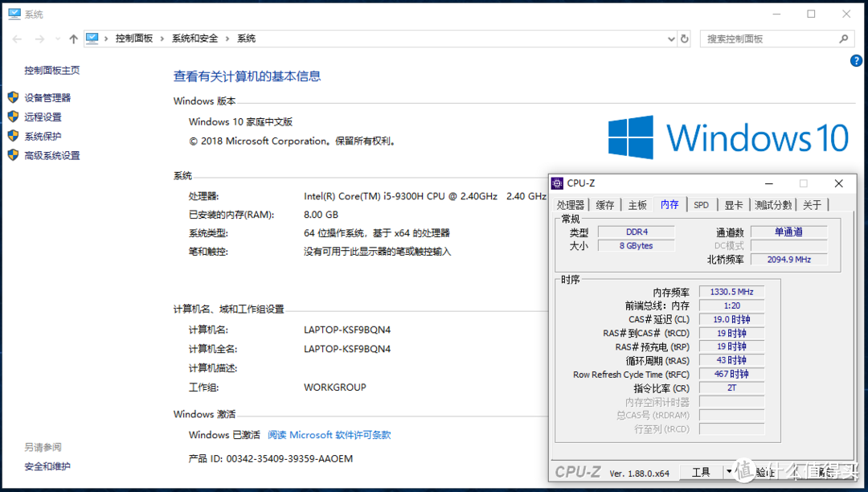This screenshot has width=868, height=492.
Task: Switch to 处理器 tab in CPU-Z
Action: [x=571, y=205]
